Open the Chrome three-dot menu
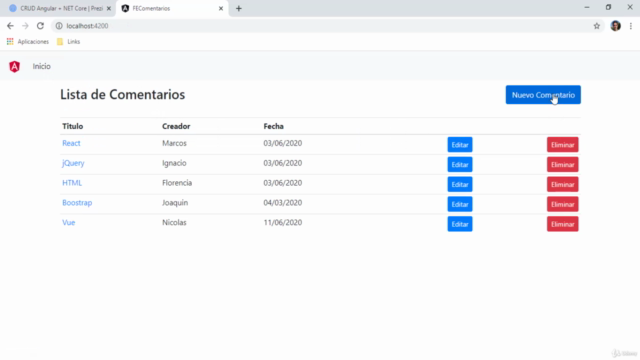 tap(631, 26)
